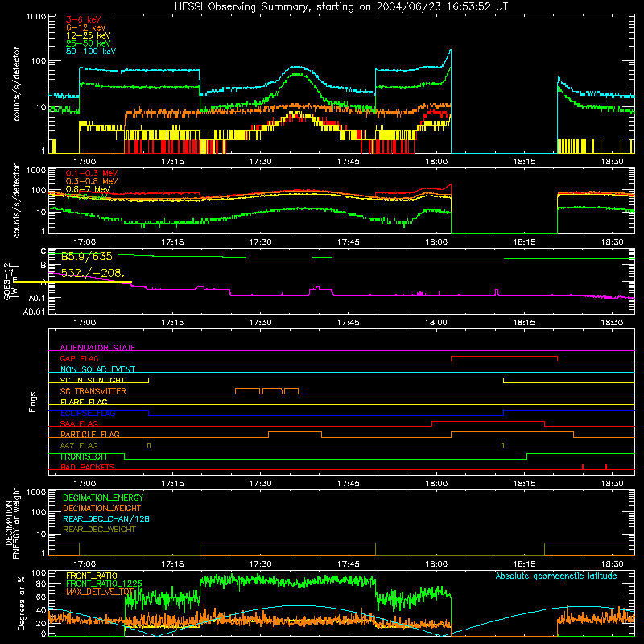Click the green 25-50 keV legend label
Viewport: 644px width, 644px height.
tap(89, 43)
